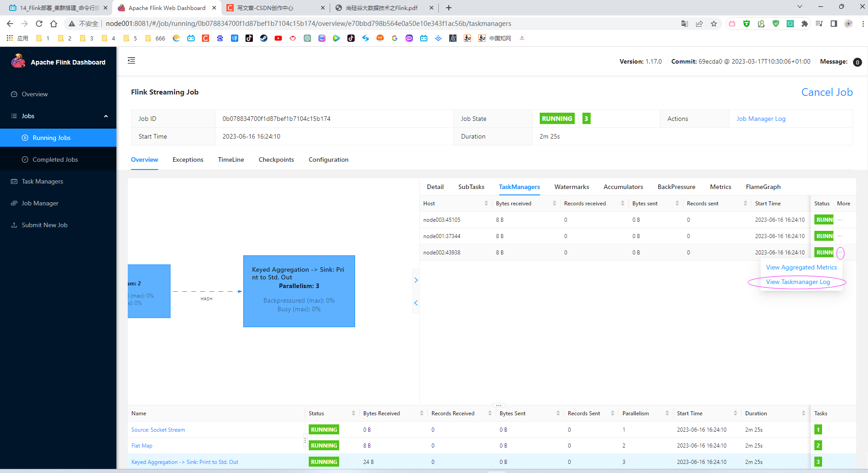Screen dimensions: 868x473
Task: Open More options for node002:43938
Action: [840, 253]
